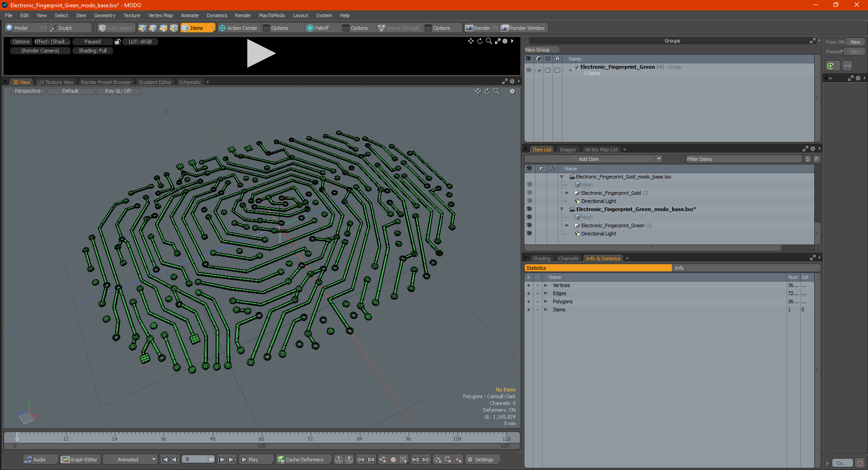Image resolution: width=868 pixels, height=470 pixels.
Task: Maximize the Groups panel
Action: (812, 41)
